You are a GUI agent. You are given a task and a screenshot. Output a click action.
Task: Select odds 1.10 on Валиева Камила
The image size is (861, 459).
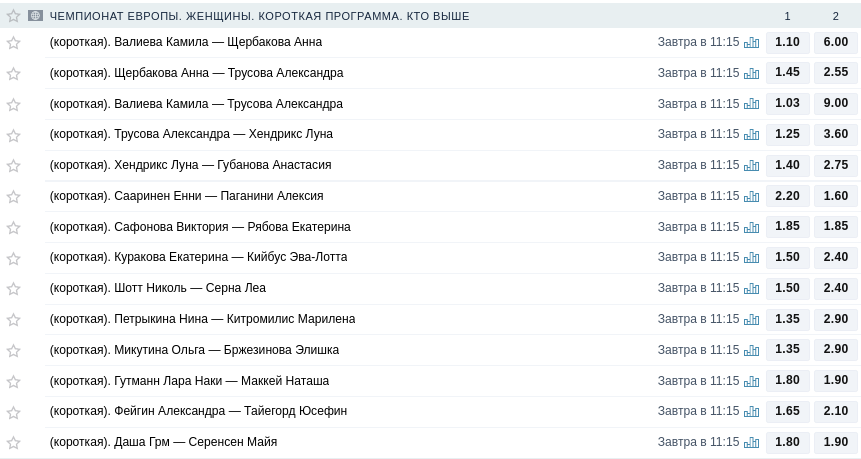[x=787, y=42]
